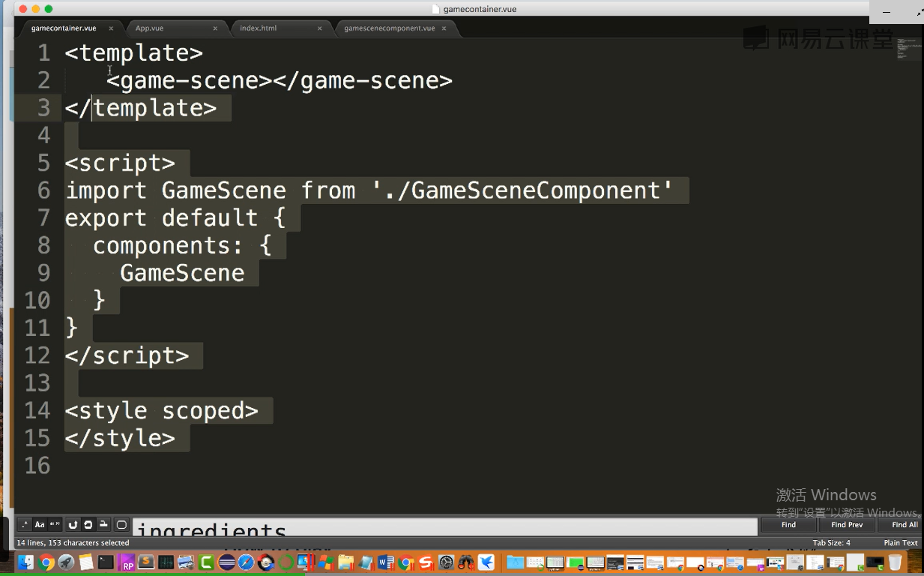
Task: Toggle highlight matches option
Action: 121,525
